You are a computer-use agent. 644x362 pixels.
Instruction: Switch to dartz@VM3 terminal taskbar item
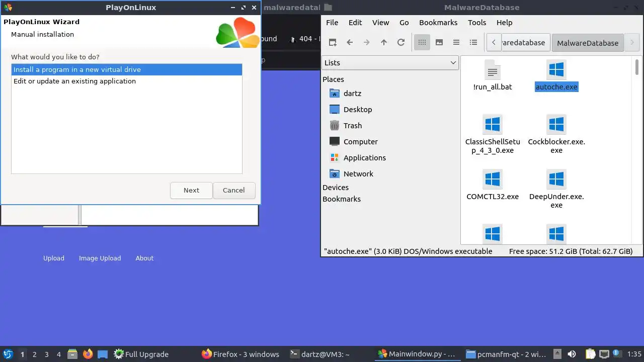[x=320, y=354]
